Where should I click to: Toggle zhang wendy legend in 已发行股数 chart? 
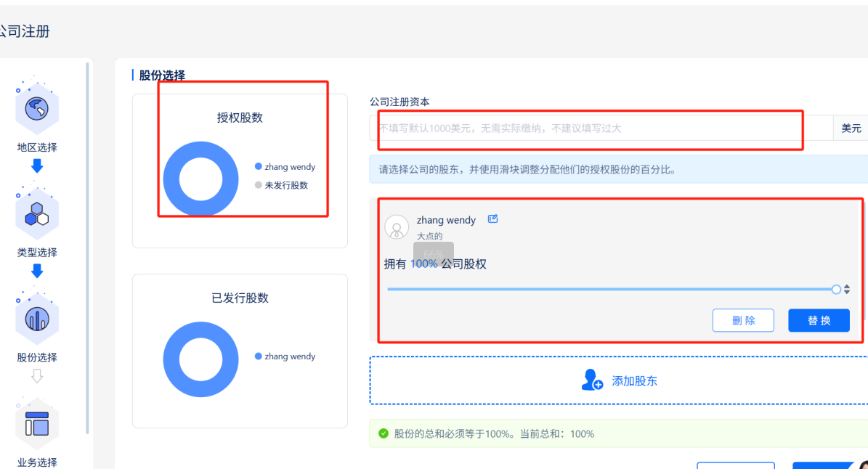(285, 356)
